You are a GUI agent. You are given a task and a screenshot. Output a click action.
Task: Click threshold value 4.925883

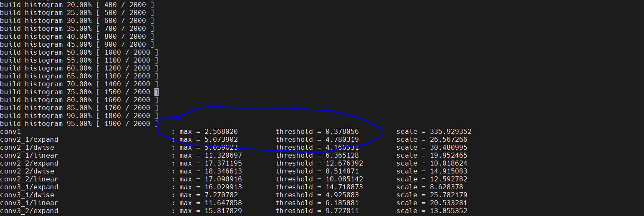click(342, 195)
